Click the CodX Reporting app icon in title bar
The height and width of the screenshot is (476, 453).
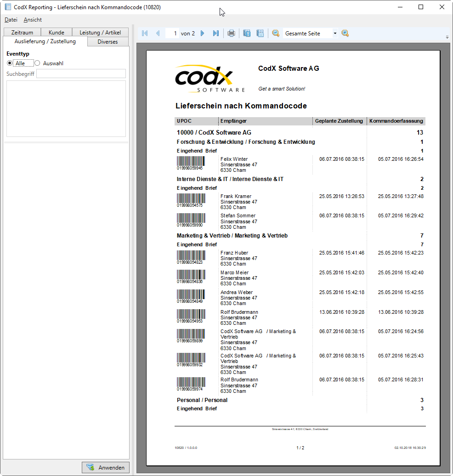8,7
